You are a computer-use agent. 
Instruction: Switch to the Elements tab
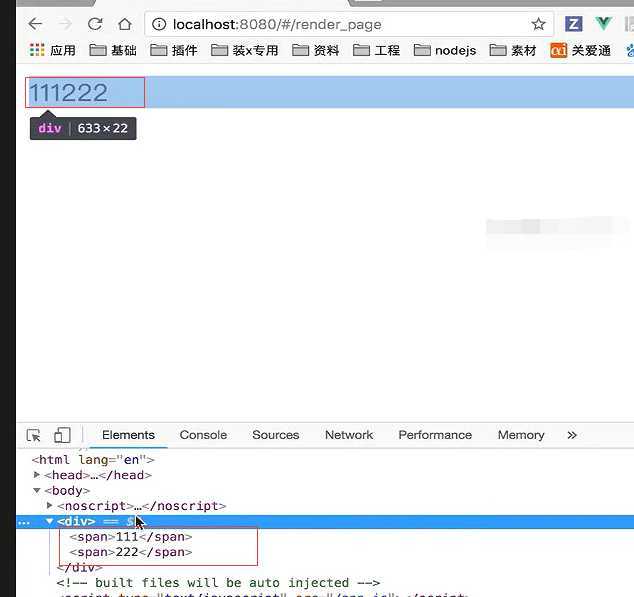click(x=128, y=435)
